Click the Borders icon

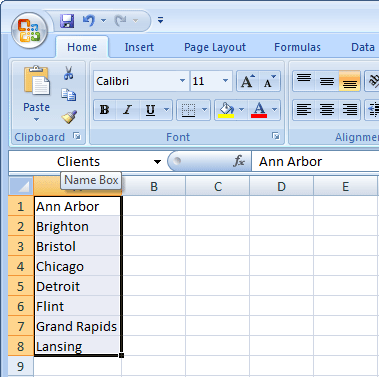188,109
